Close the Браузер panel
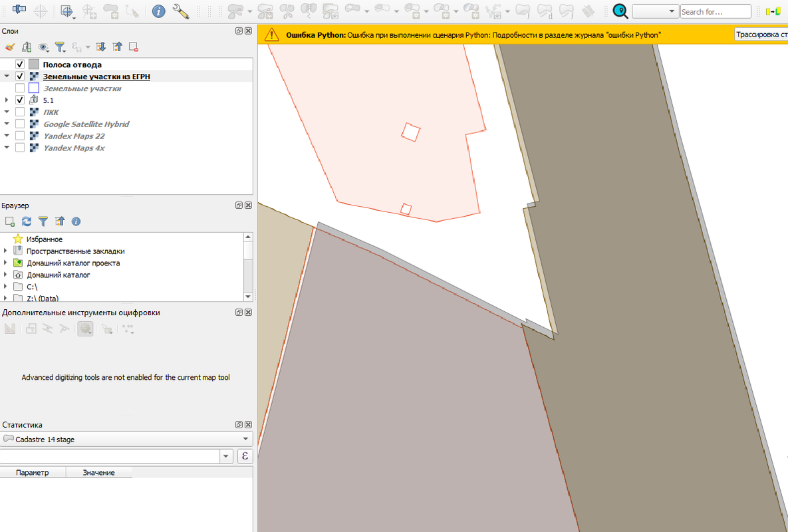Screen dimensions: 788x532 click(x=248, y=205)
